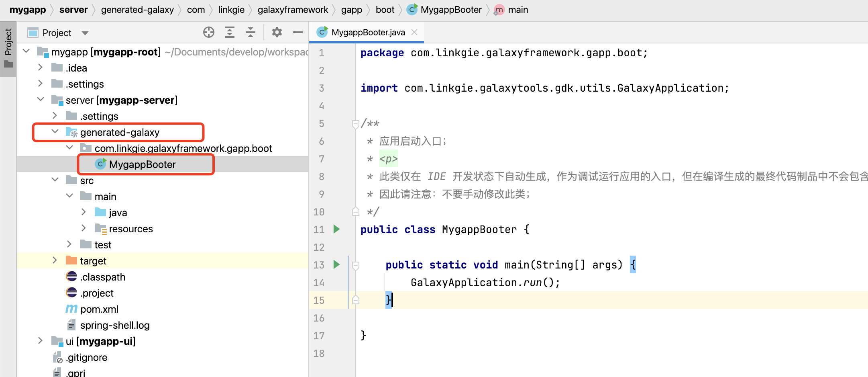The width and height of the screenshot is (868, 377).
Task: Close the MygappBooter.java tab
Action: 415,32
